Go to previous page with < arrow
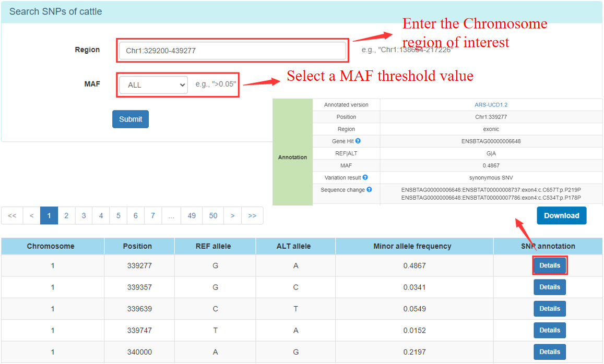The image size is (604, 364). (x=31, y=215)
